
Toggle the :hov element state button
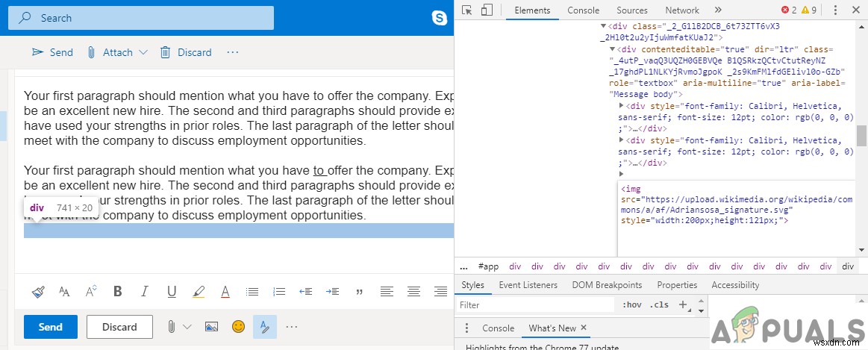631,305
